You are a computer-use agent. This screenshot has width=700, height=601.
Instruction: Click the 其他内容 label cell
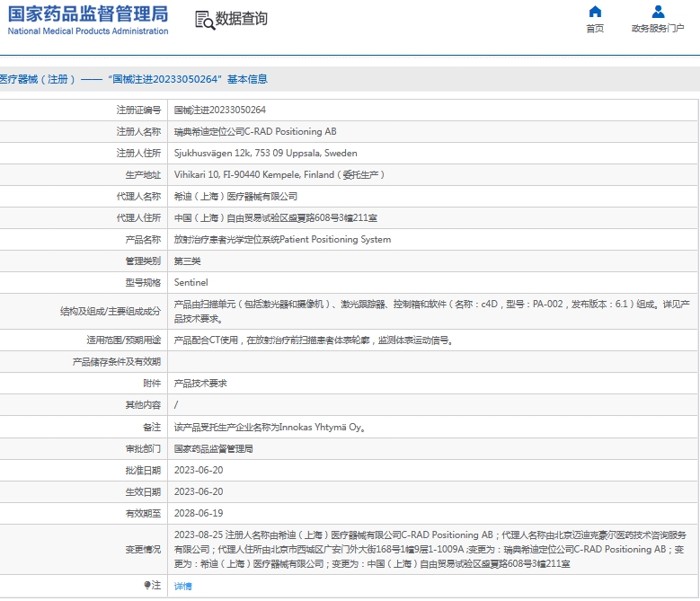click(x=143, y=404)
